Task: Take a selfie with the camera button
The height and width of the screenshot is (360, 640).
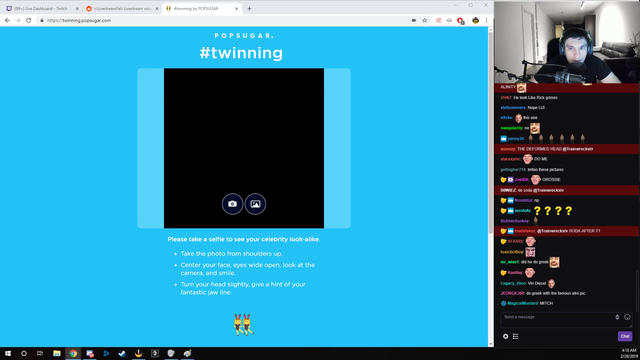Action: [232, 204]
